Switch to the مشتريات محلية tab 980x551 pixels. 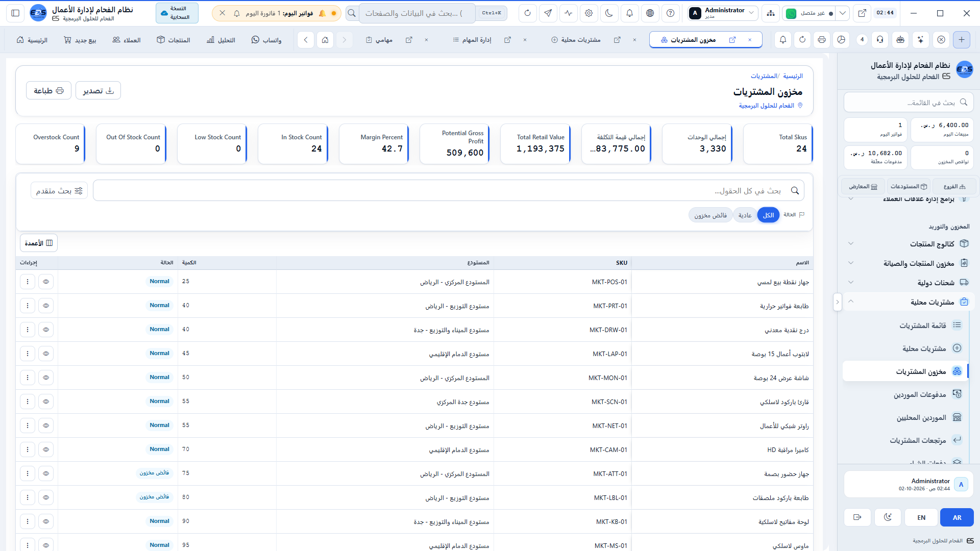click(576, 40)
